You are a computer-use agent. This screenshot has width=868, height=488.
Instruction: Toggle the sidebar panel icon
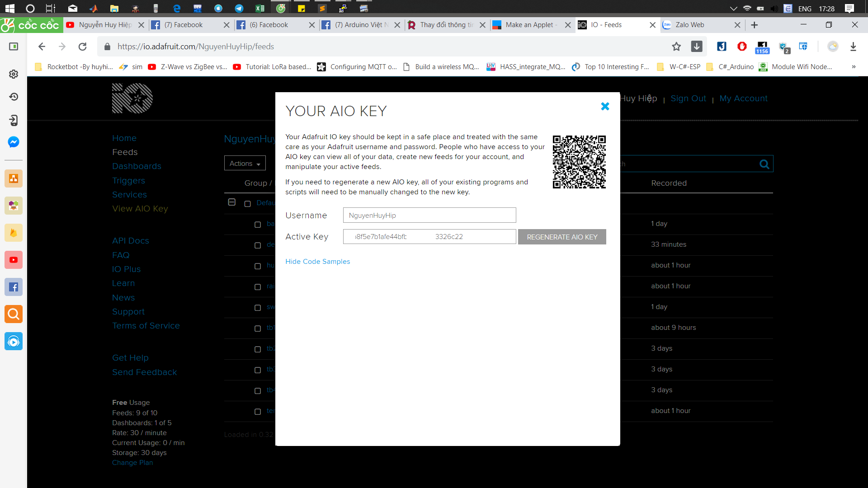click(14, 47)
